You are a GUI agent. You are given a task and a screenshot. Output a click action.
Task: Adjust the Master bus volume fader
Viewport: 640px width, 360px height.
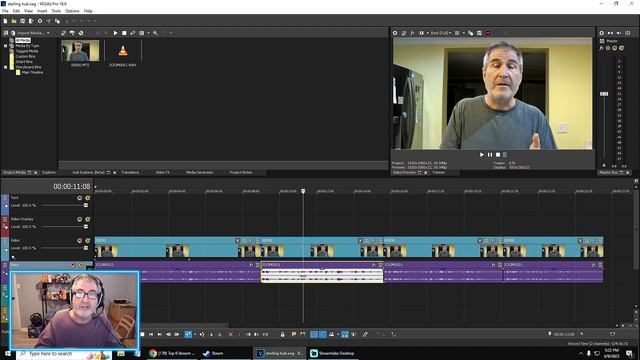[604, 94]
